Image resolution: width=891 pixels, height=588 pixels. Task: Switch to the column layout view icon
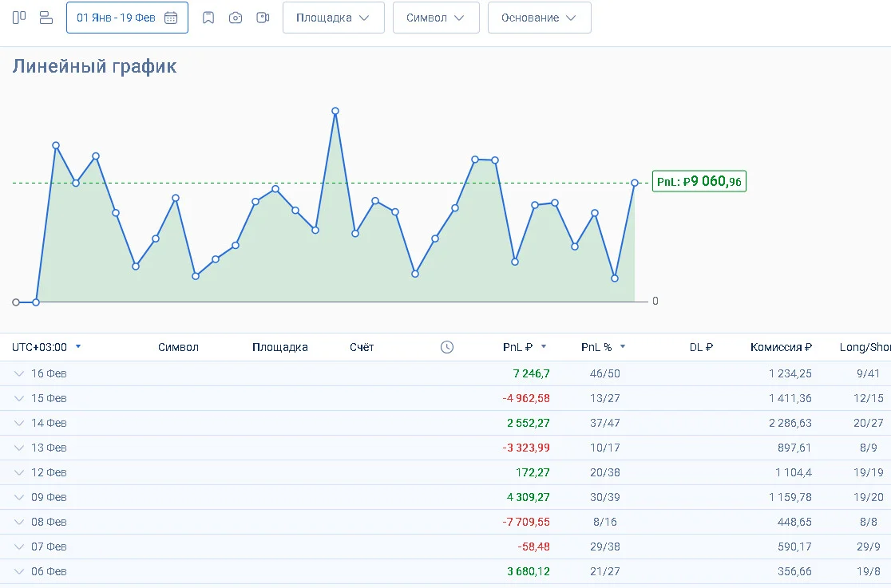19,18
